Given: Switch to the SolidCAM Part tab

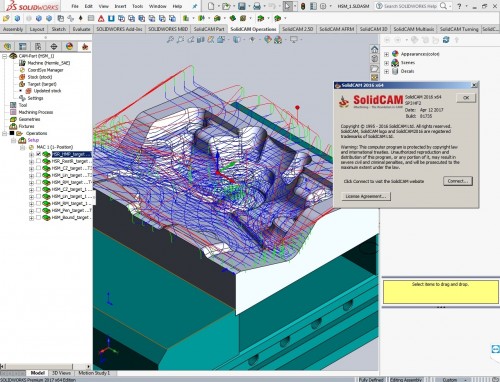Looking at the screenshot, I should [209, 29].
